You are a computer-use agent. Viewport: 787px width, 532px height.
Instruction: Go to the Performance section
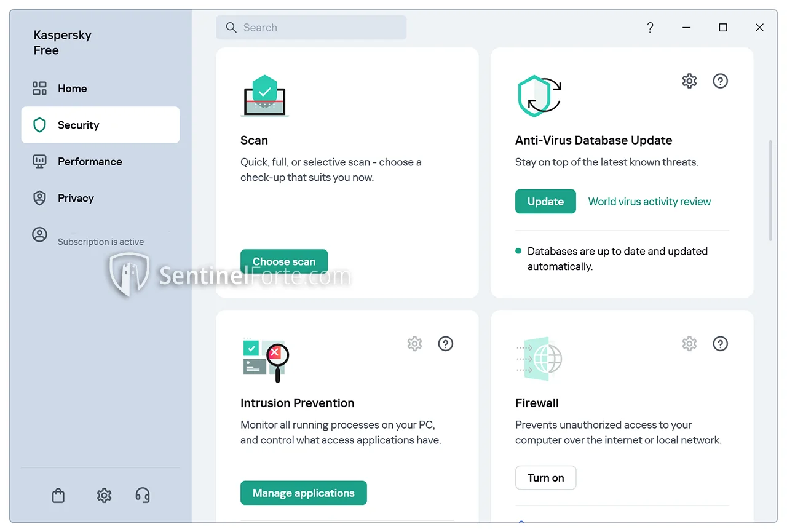click(100, 162)
